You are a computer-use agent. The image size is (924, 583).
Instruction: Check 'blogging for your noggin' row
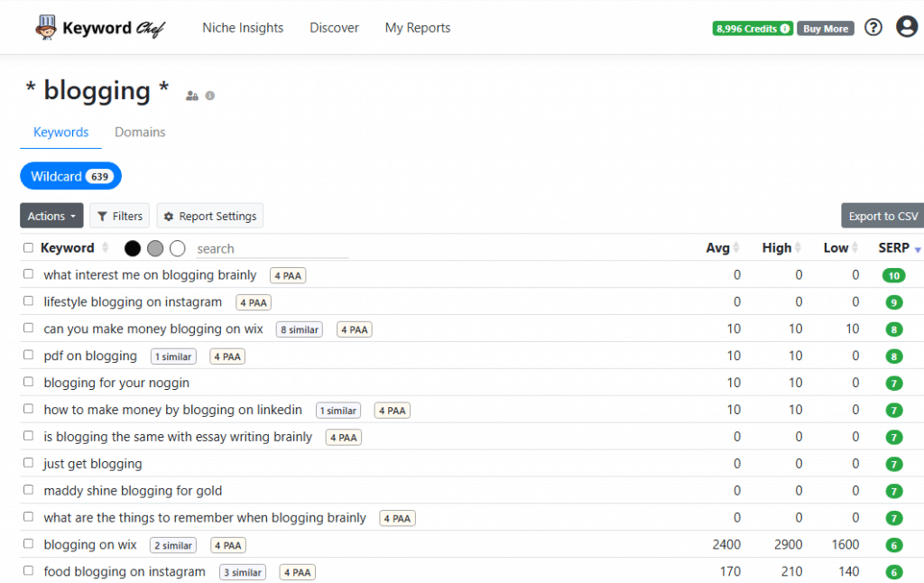tap(28, 382)
